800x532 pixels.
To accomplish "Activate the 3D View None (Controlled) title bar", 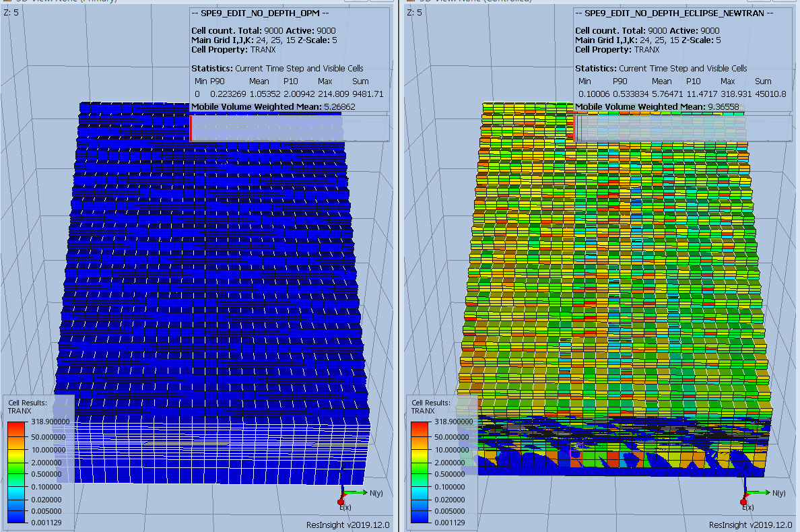I will tap(471, 3).
